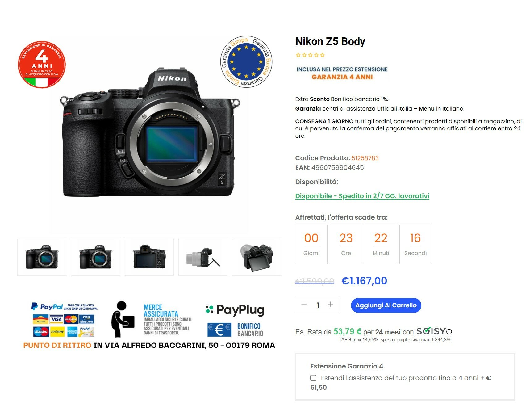
Task: Click the Garanzia Europa star badge
Action: (x=246, y=61)
